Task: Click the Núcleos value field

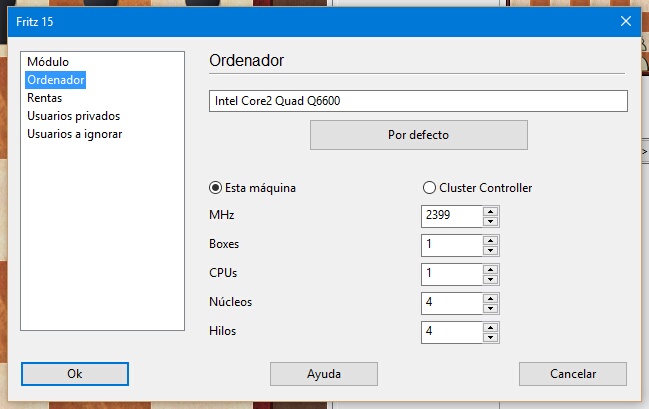Action: point(452,303)
